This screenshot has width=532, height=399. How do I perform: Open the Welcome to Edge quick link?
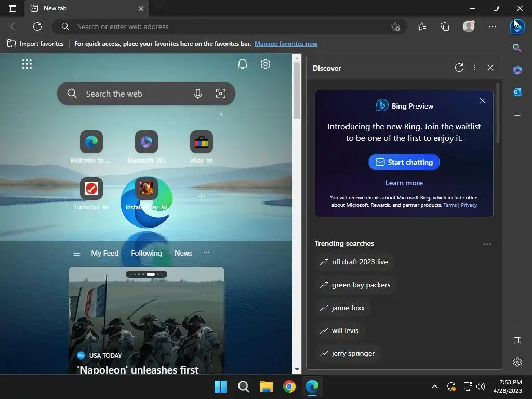pos(91,147)
